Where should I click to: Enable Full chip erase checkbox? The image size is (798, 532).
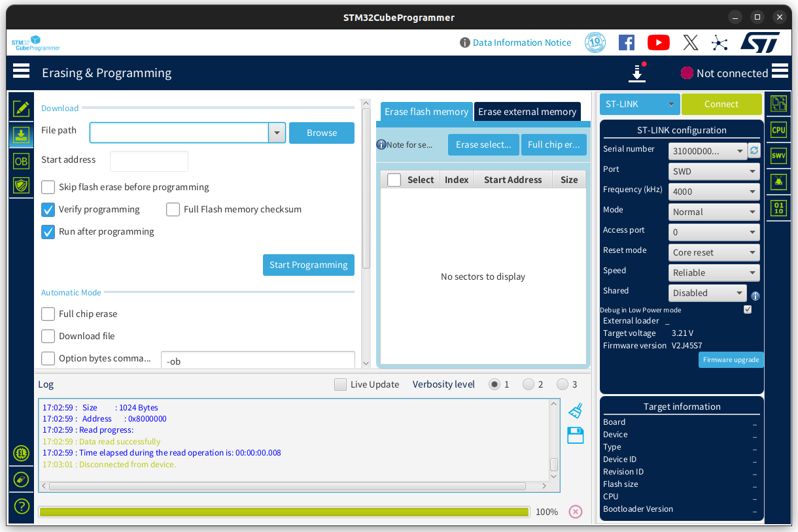click(x=48, y=314)
